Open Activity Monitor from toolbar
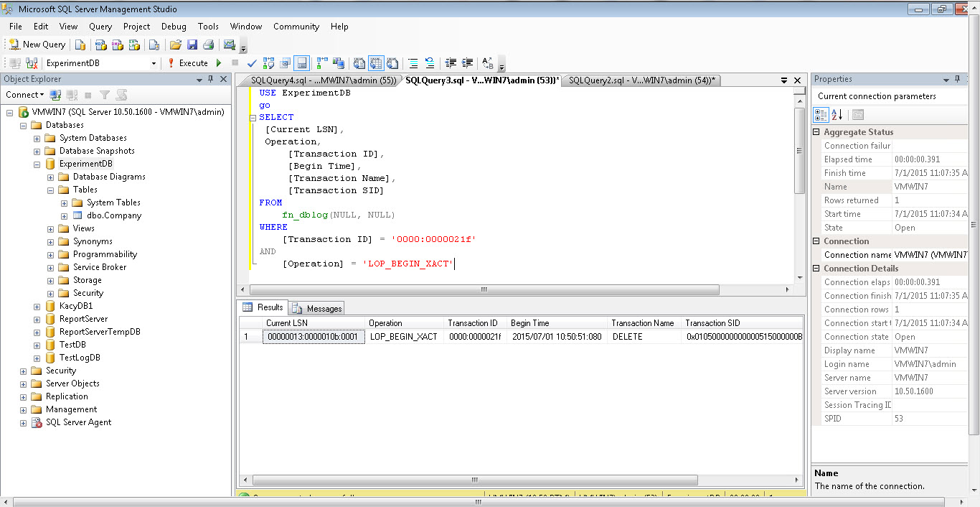 click(230, 45)
